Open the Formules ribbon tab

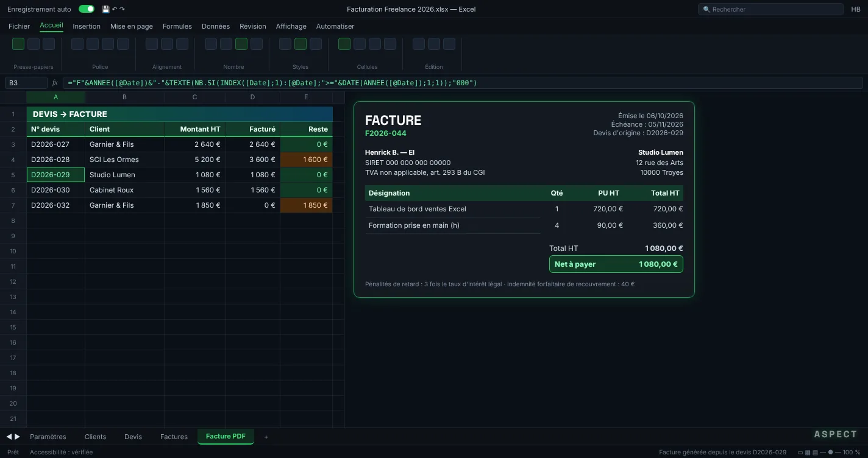(x=177, y=26)
